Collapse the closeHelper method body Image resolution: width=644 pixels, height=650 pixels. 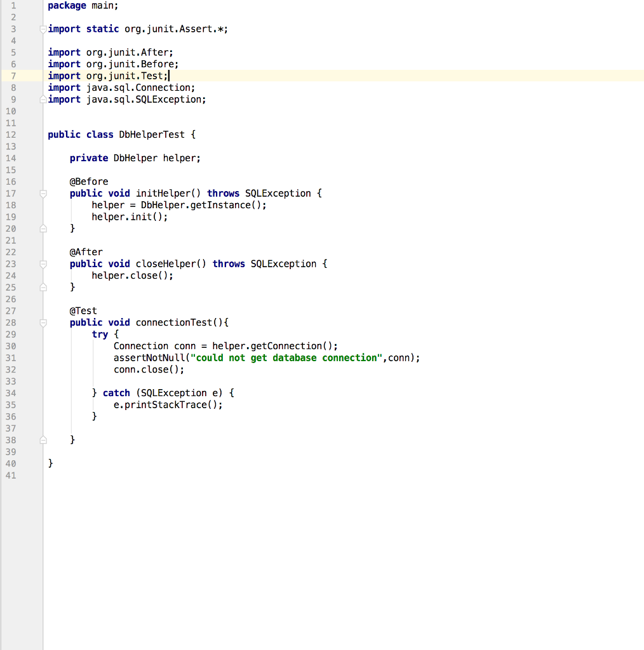pos(42,263)
